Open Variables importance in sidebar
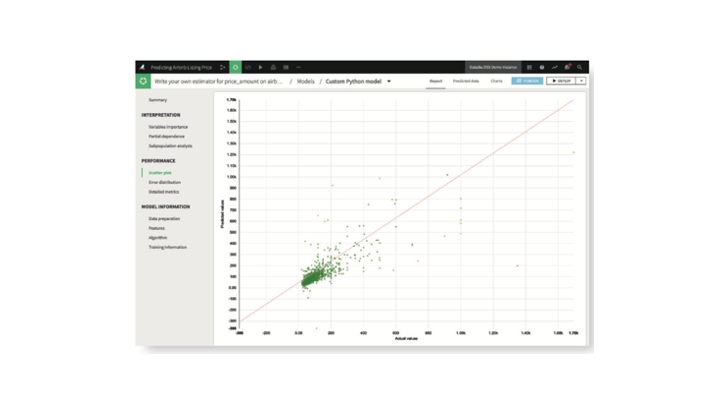 click(x=168, y=127)
